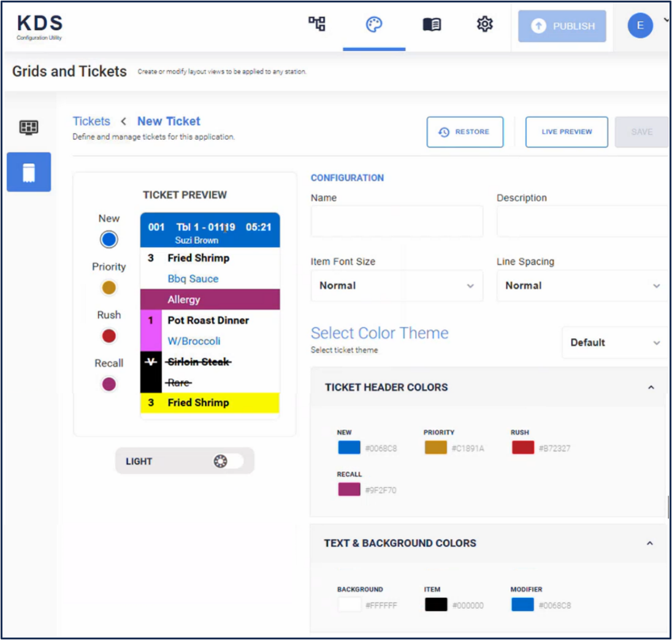Click the user avatar letter E
672x640 pixels.
640,25
